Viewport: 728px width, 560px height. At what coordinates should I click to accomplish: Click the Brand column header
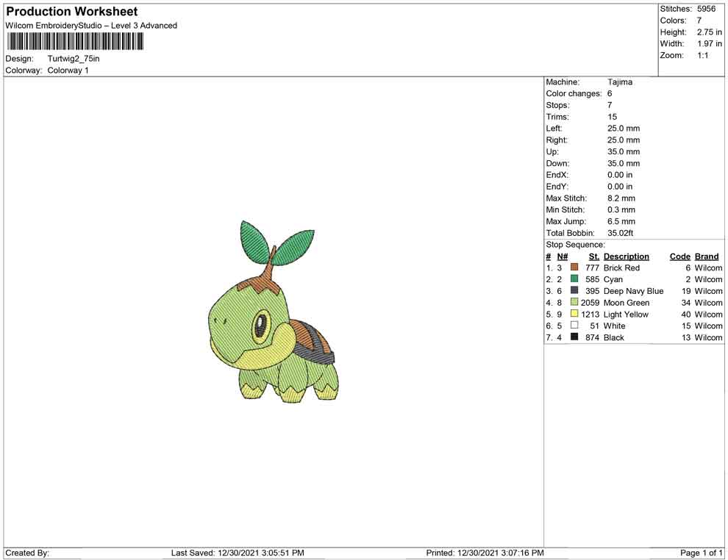pyautogui.click(x=707, y=256)
